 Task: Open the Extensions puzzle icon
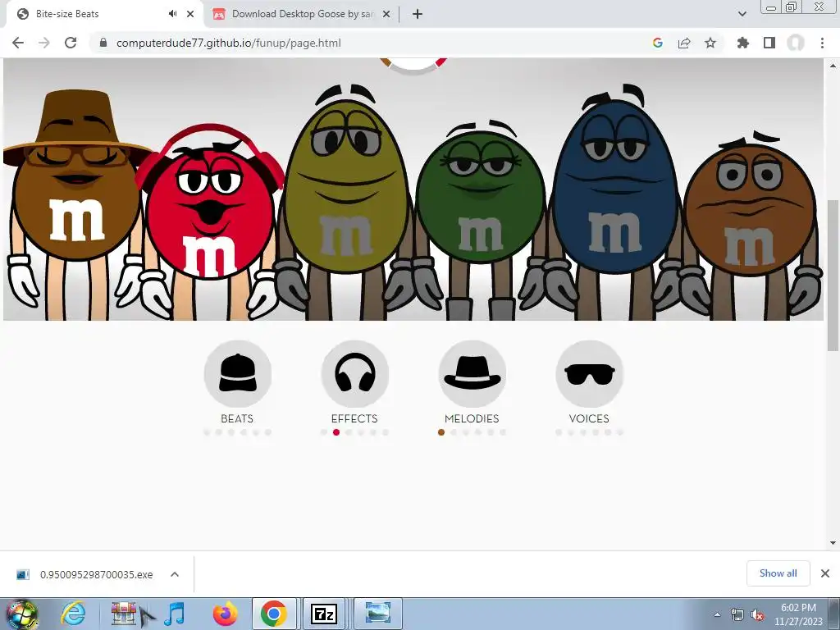[x=743, y=43]
